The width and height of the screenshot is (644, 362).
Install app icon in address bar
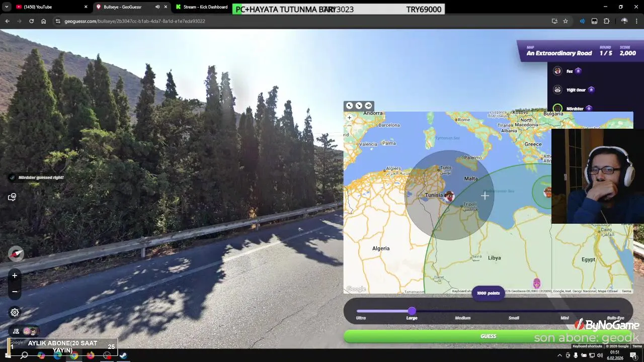[554, 21]
